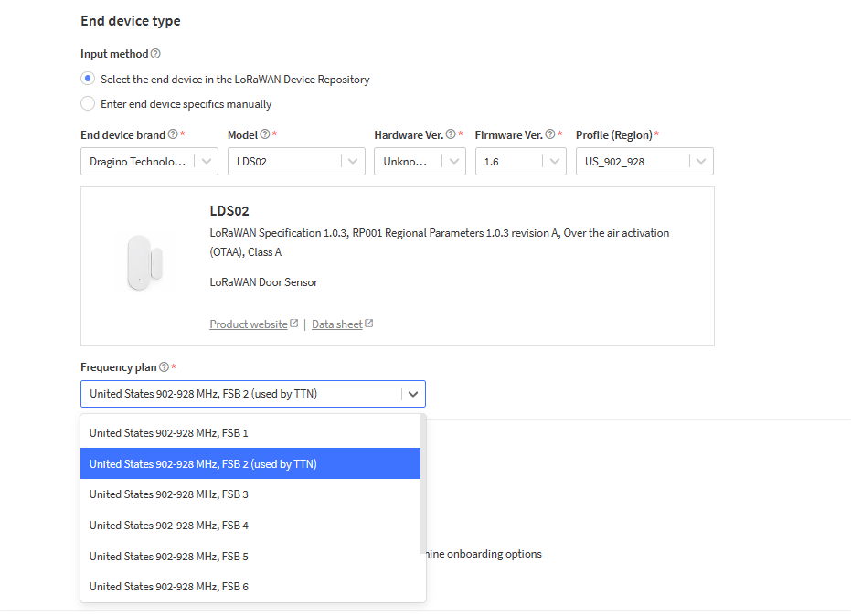Viewport: 851px width, 616px height.
Task: Open the Model LDS02 dropdown
Action: [296, 161]
